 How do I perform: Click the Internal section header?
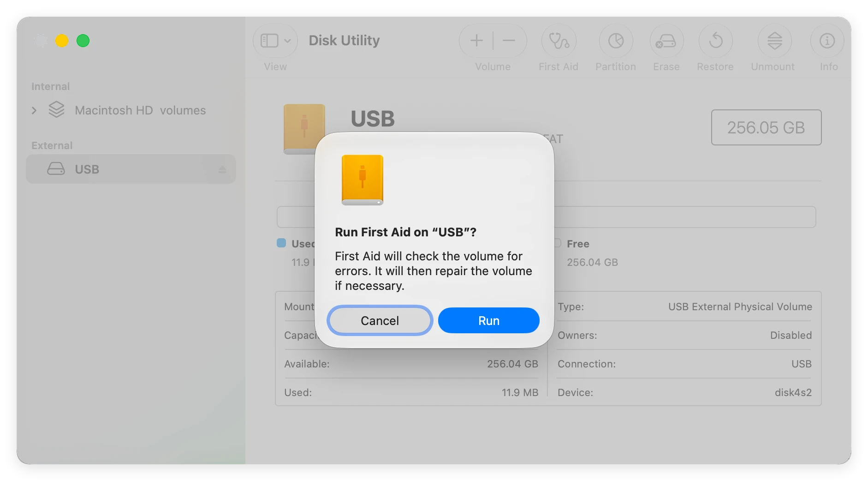[x=50, y=86]
